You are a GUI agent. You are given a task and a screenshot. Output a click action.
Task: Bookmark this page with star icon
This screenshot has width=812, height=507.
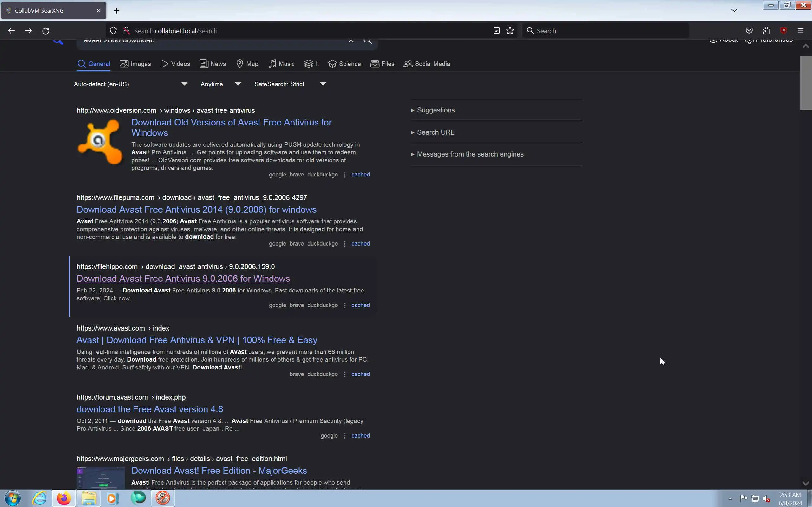510,31
